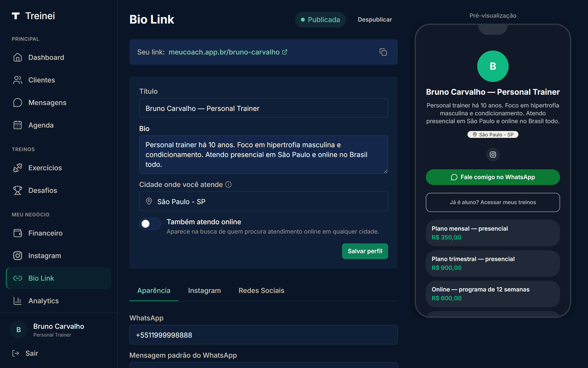Click the Clientes people icon
Viewport: 588px width, 368px height.
click(x=18, y=80)
